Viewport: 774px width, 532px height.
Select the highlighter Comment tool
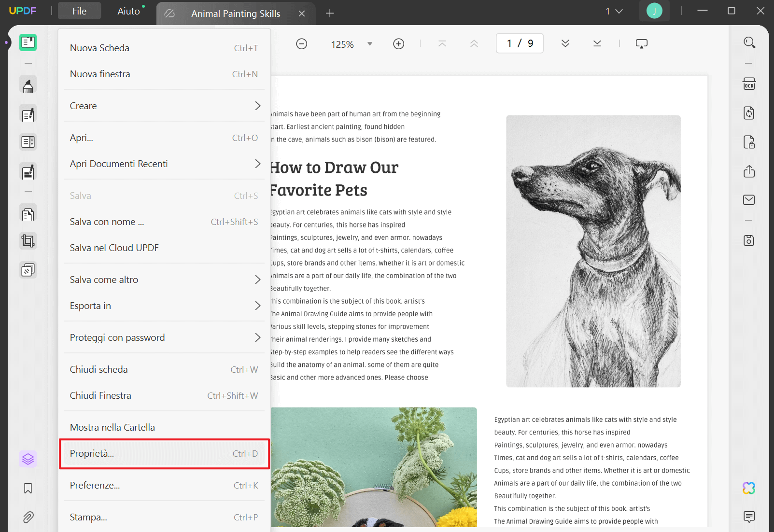[x=28, y=85]
